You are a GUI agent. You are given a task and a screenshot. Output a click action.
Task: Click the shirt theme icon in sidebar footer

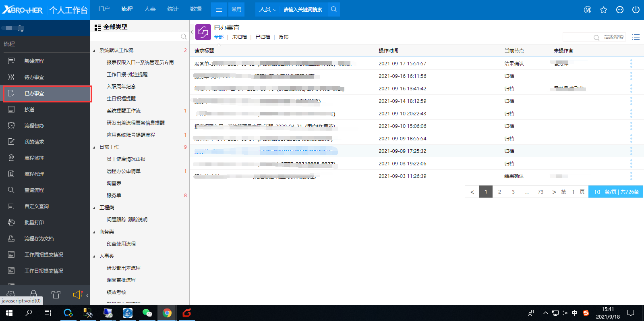(56, 295)
